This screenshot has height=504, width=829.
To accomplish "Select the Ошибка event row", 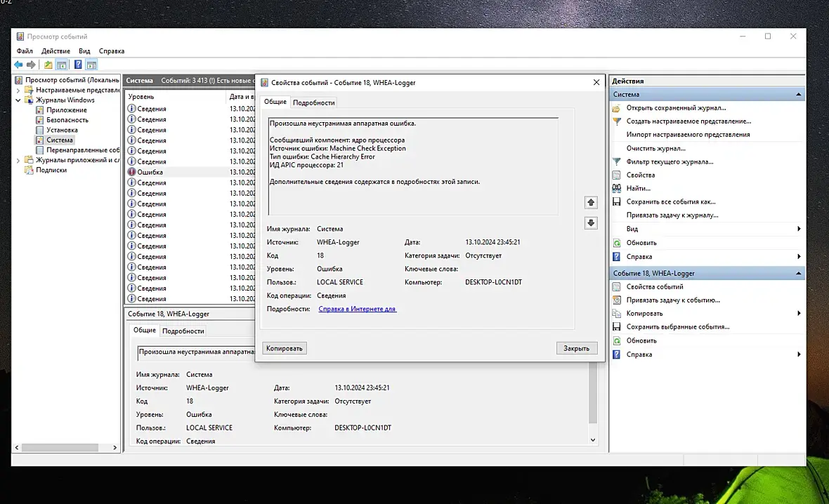I will point(190,172).
